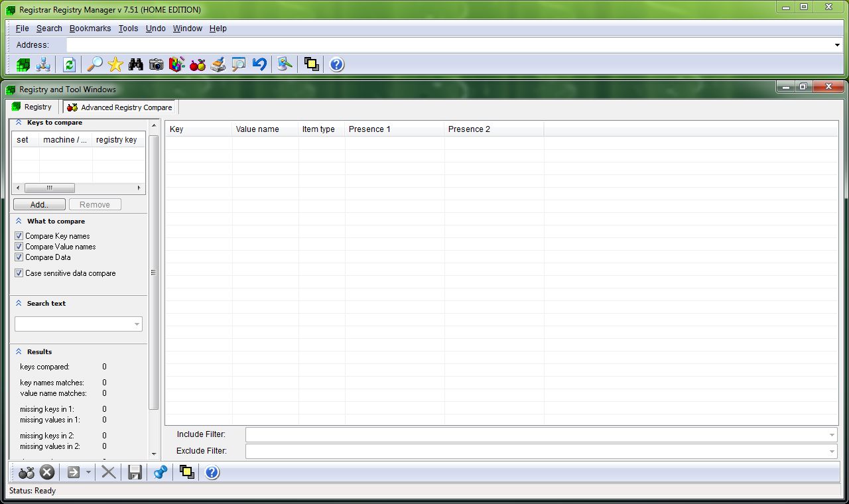Click the Item type column header

tap(322, 129)
